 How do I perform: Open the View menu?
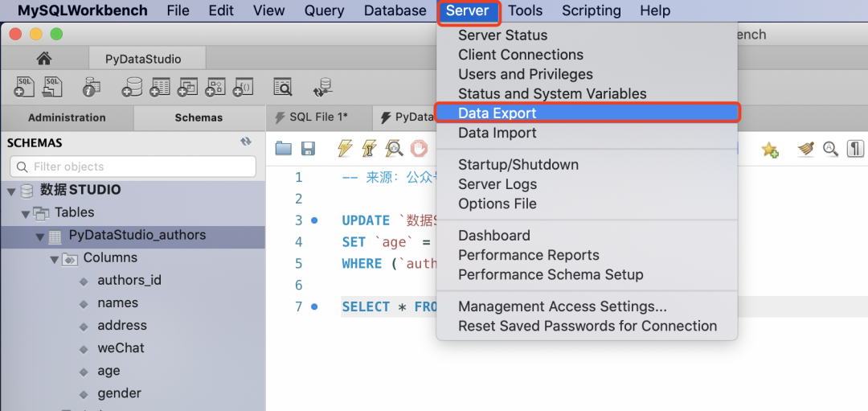tap(268, 10)
